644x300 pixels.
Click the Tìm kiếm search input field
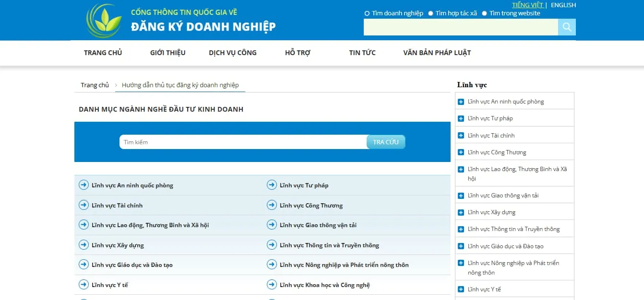pos(240,142)
